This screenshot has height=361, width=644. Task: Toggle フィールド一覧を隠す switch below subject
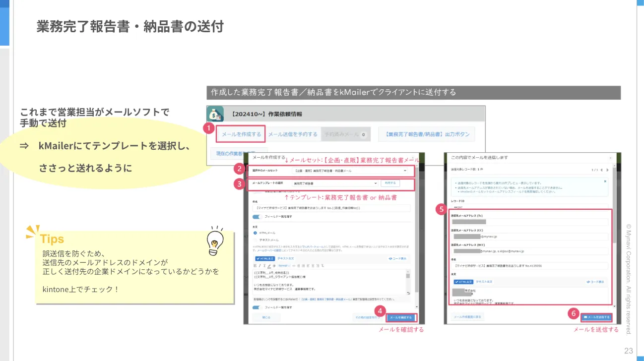click(x=258, y=217)
